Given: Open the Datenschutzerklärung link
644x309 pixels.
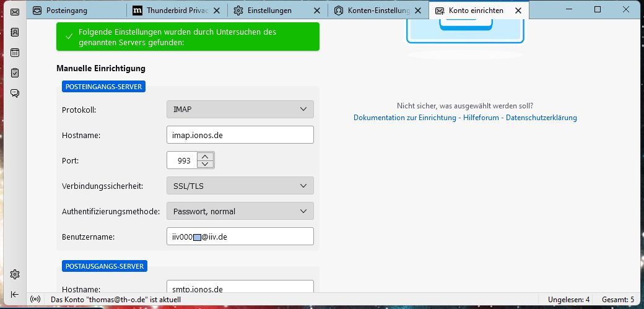Looking at the screenshot, I should (x=541, y=118).
